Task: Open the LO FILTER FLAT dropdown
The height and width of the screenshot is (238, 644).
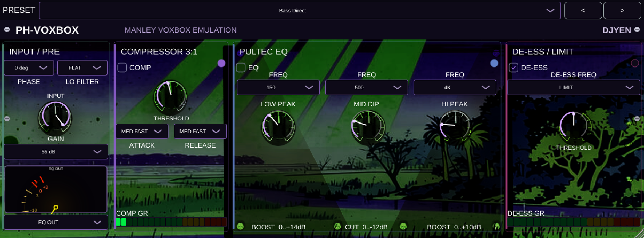Action: (x=82, y=68)
